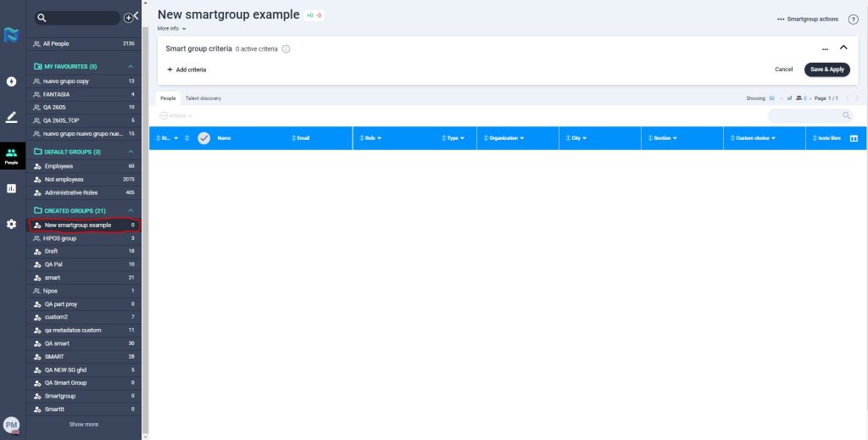Open settings gear in left rail
868x440 pixels.
(x=12, y=224)
